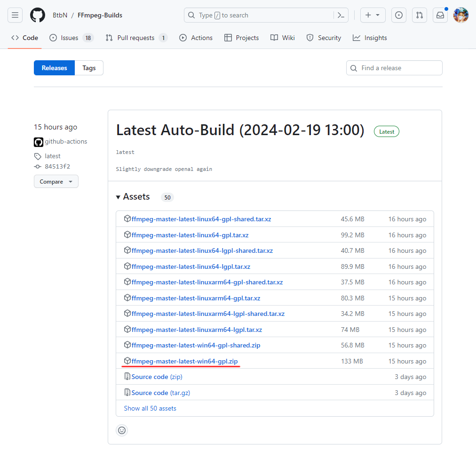Switch to the Code tab

click(24, 38)
